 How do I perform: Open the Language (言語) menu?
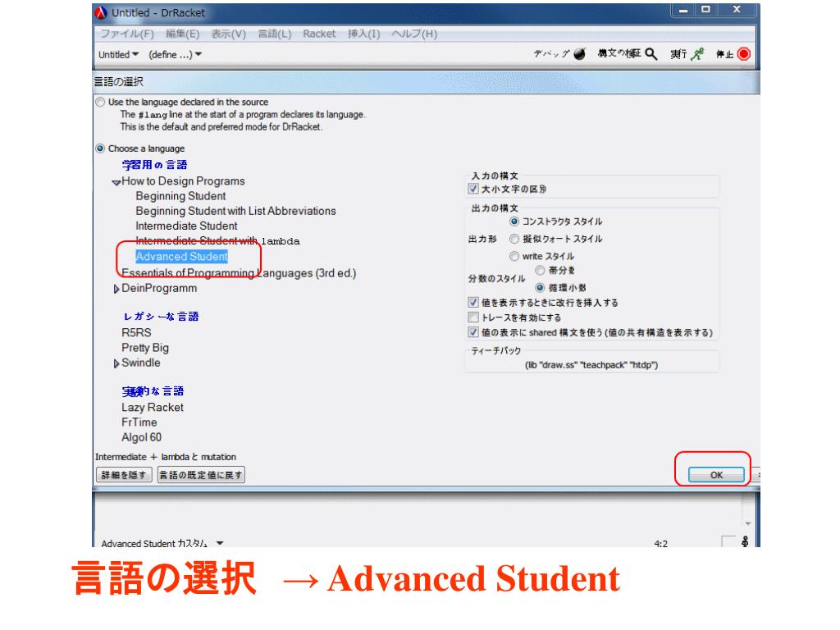[274, 34]
